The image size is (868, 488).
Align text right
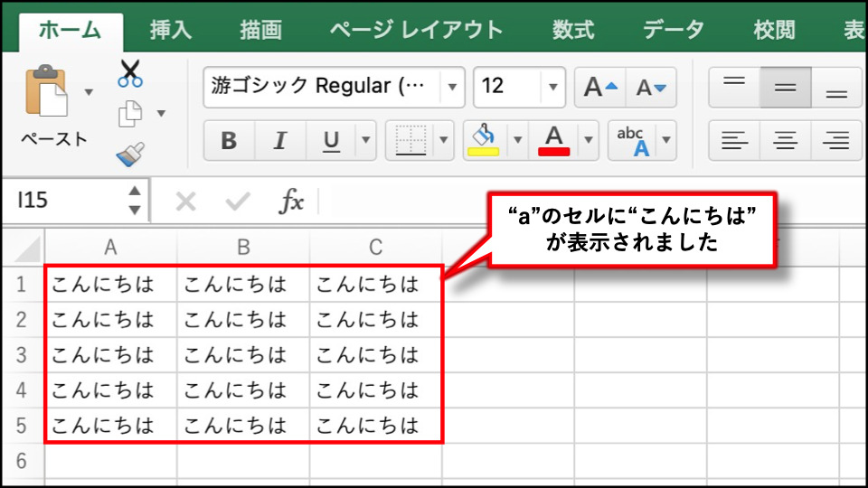835,141
